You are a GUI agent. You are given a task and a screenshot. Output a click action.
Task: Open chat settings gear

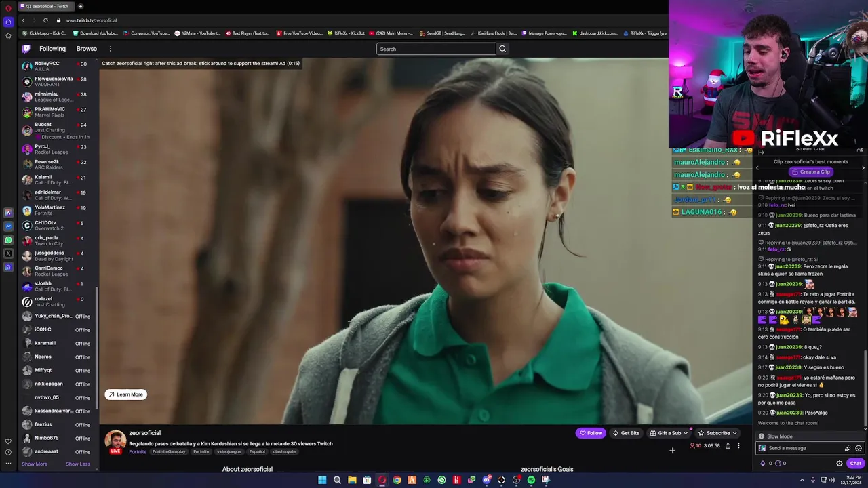[840, 464]
